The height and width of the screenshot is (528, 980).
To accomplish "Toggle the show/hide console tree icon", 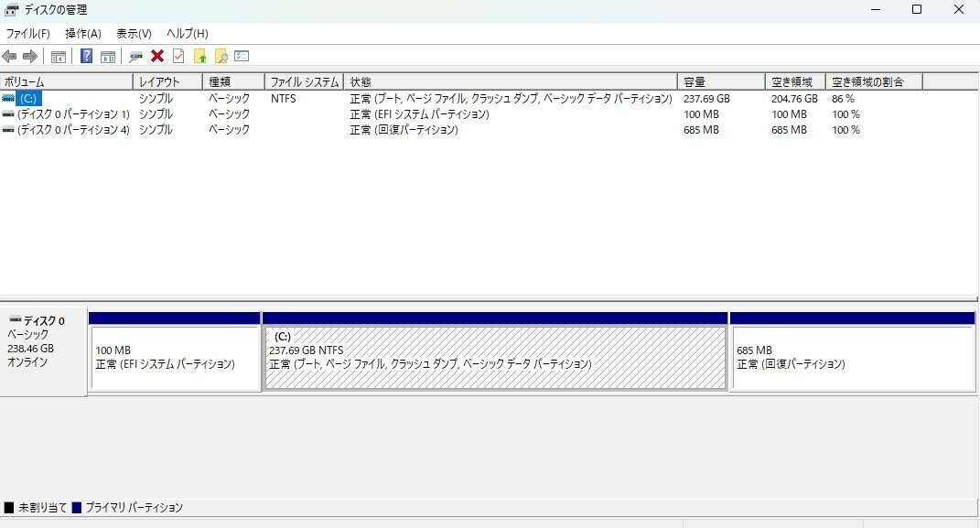I will [x=59, y=56].
